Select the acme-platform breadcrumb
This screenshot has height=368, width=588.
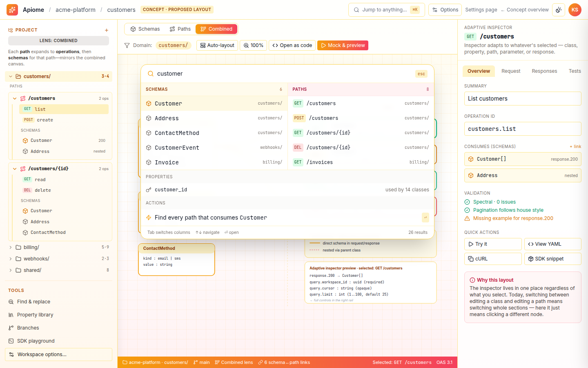pos(76,10)
